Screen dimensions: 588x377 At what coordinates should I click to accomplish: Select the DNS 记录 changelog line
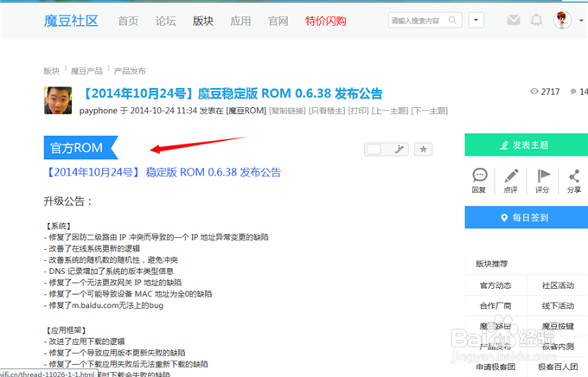[x=109, y=272]
